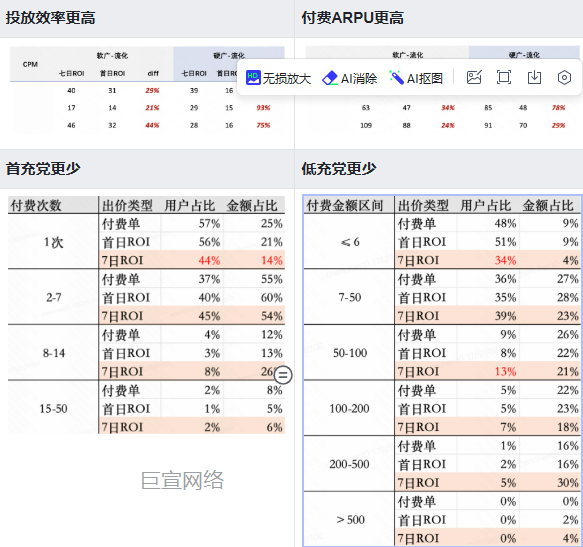
Task: Click the 27% amount share value
Action: tap(568, 279)
